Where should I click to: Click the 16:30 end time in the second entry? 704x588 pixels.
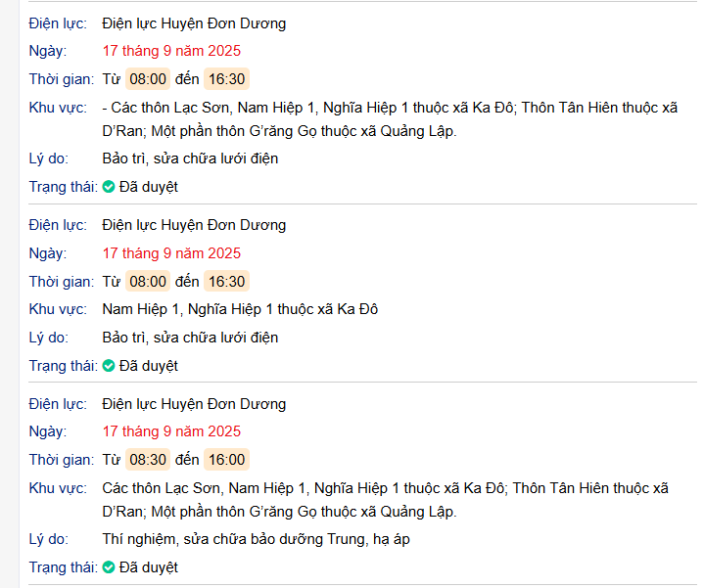coord(226,282)
